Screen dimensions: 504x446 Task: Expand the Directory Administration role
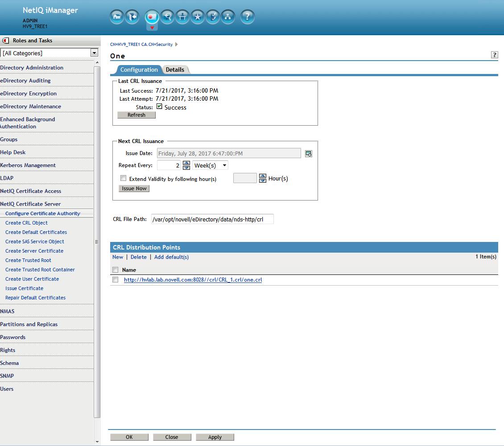tap(32, 68)
